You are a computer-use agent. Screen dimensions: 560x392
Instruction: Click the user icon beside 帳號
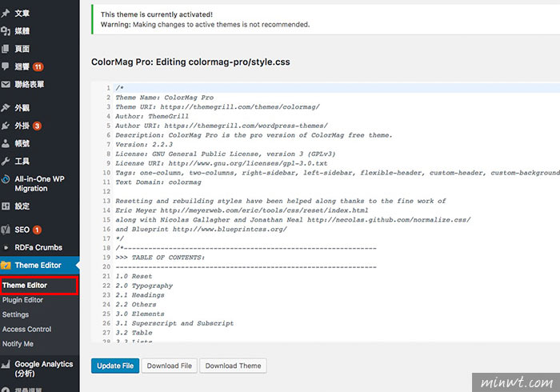point(6,143)
